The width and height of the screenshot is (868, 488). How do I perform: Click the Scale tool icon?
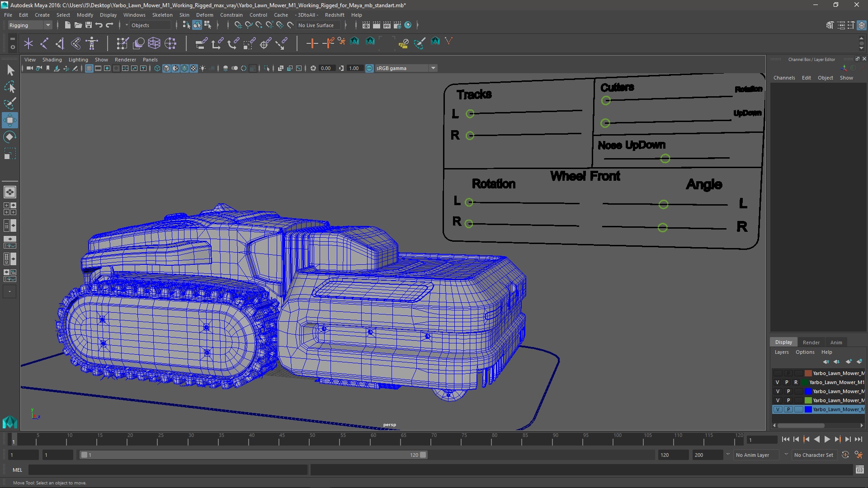(x=10, y=154)
